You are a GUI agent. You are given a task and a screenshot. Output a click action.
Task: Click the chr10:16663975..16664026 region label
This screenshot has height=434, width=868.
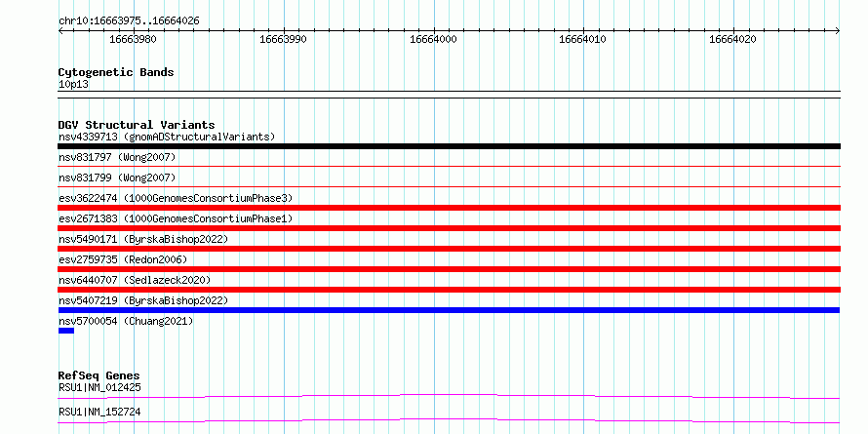(129, 21)
